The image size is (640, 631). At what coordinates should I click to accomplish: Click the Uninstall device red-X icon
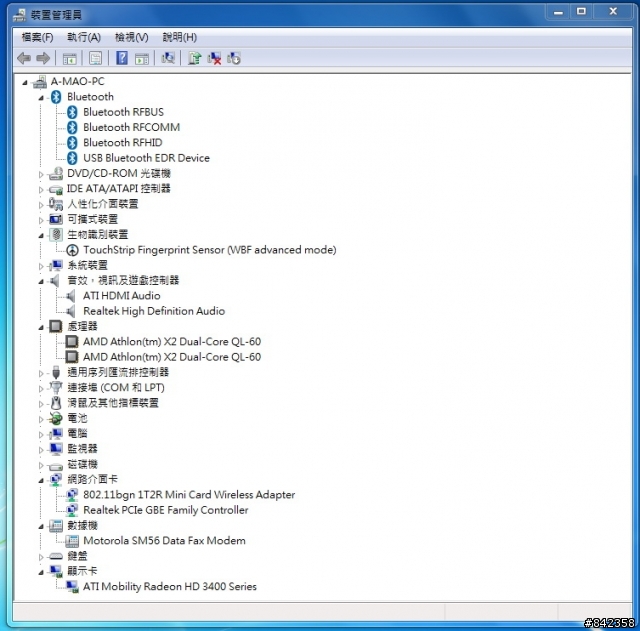[x=214, y=58]
